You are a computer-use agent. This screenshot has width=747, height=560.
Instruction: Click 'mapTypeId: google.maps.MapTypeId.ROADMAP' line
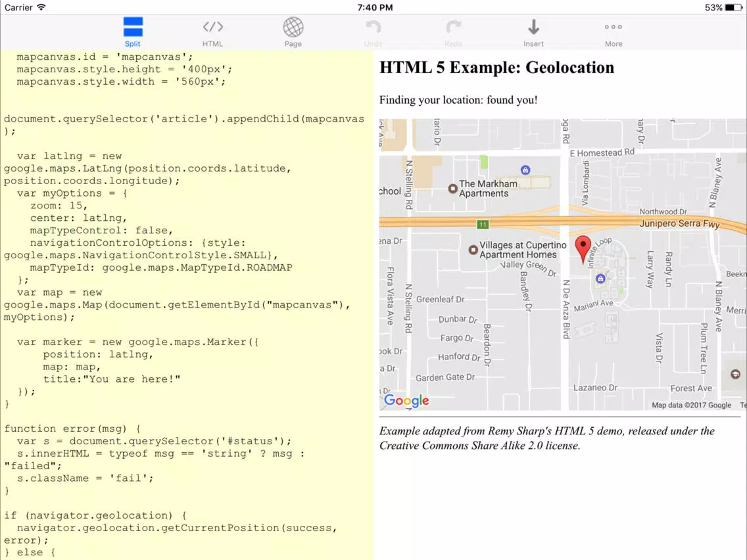click(x=161, y=268)
